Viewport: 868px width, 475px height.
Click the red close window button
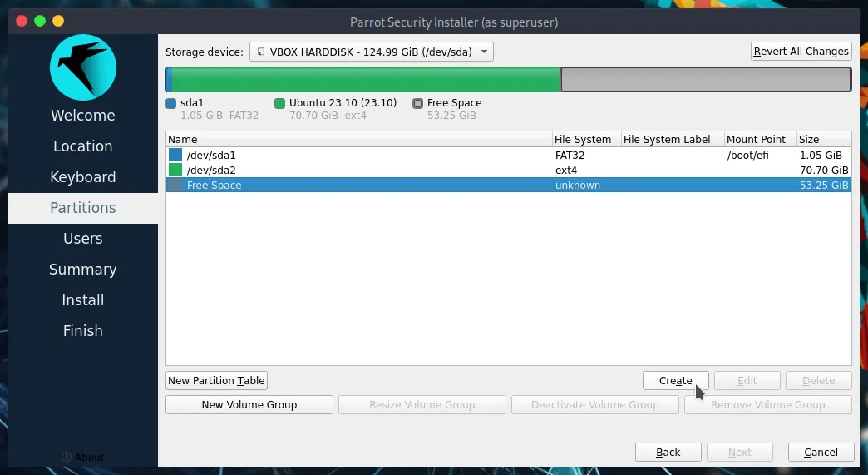(x=22, y=21)
